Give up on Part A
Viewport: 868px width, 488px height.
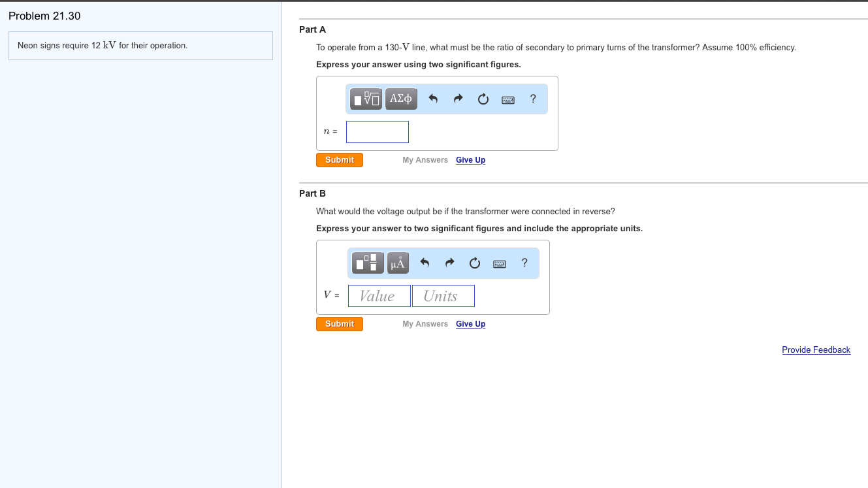click(470, 160)
